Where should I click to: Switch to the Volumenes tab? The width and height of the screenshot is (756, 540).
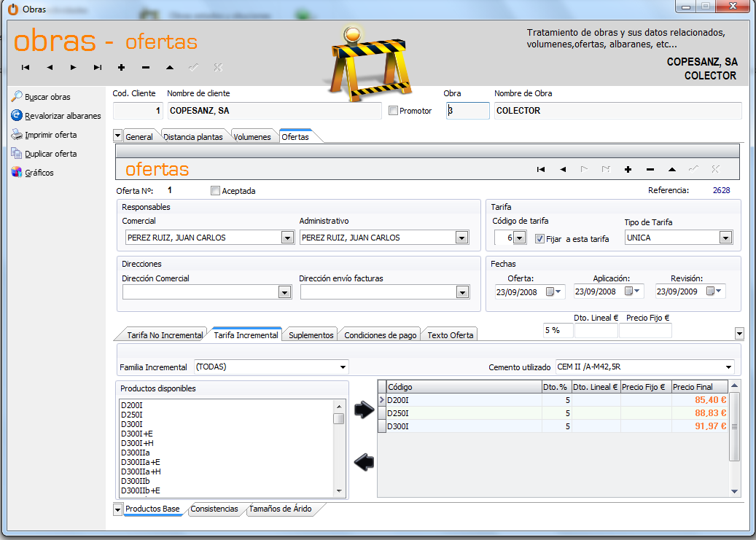pos(252,137)
